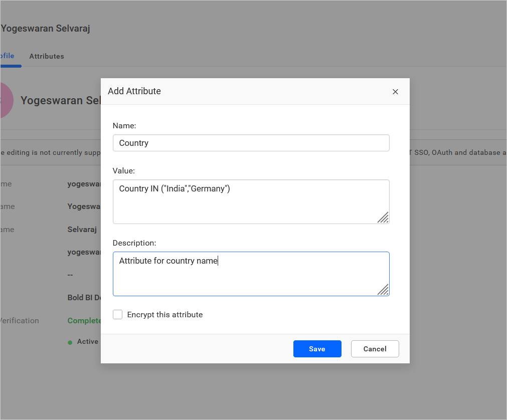This screenshot has height=420, width=507.
Task: Click the Completed verification status text
Action: (83, 320)
